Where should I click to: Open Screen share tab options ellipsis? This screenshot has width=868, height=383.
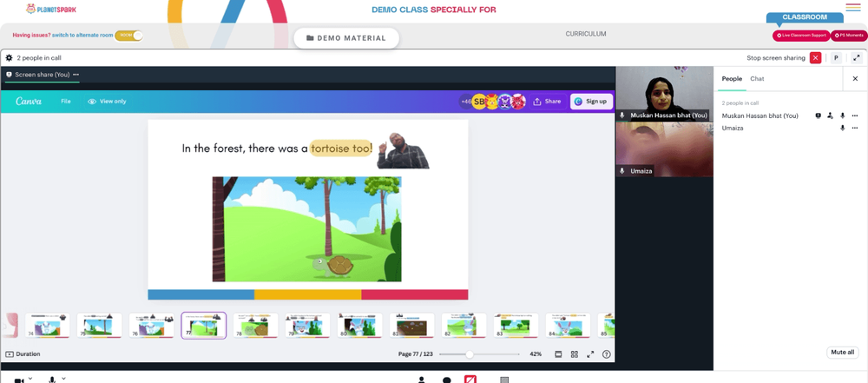point(76,75)
